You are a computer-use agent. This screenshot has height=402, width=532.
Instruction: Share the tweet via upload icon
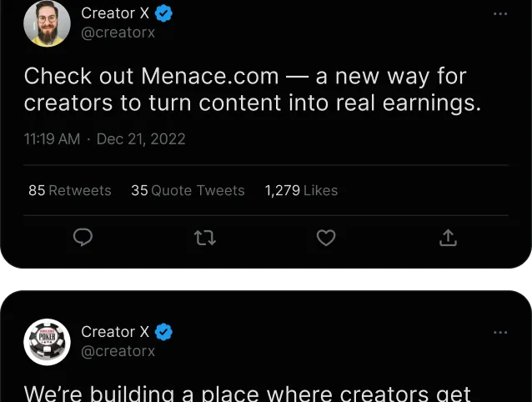tap(448, 239)
